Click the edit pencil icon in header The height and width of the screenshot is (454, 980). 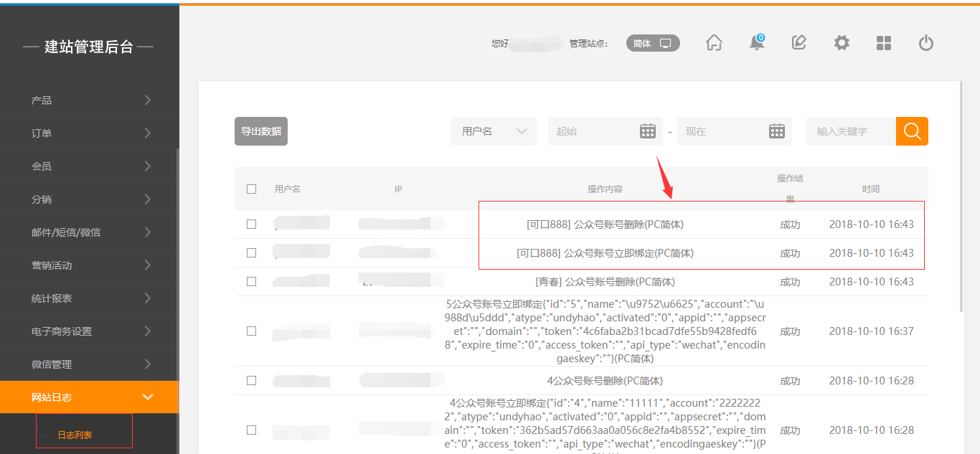pos(798,43)
